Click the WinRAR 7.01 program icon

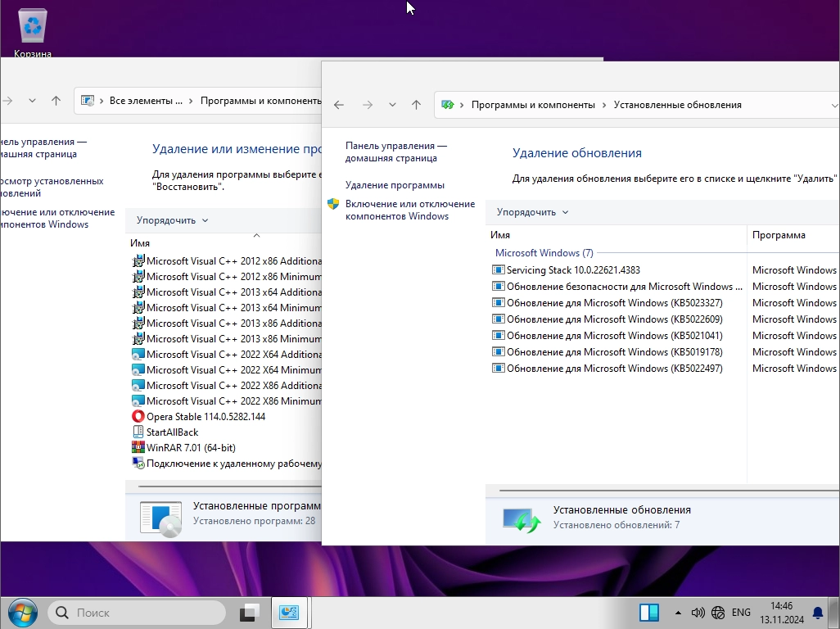tap(138, 447)
